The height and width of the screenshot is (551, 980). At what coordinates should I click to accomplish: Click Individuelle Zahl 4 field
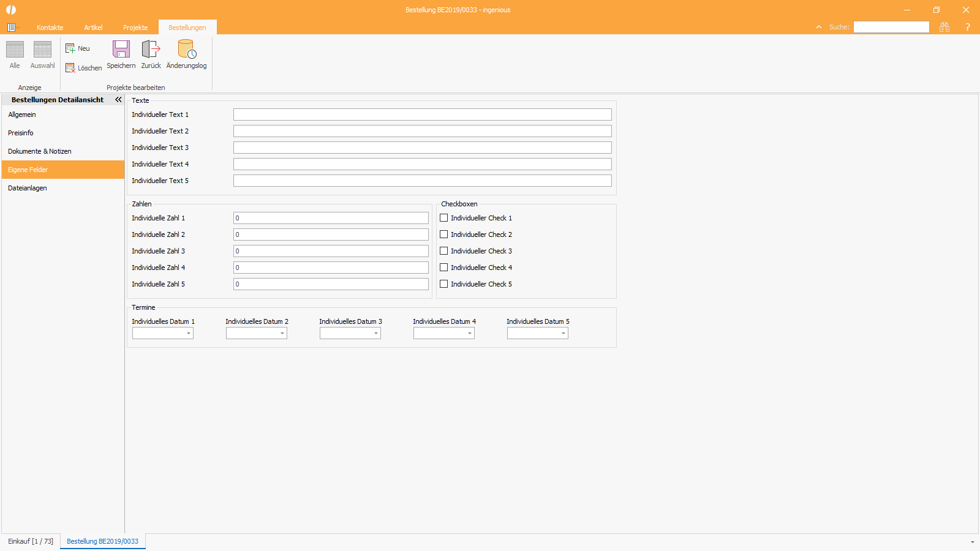pos(331,268)
